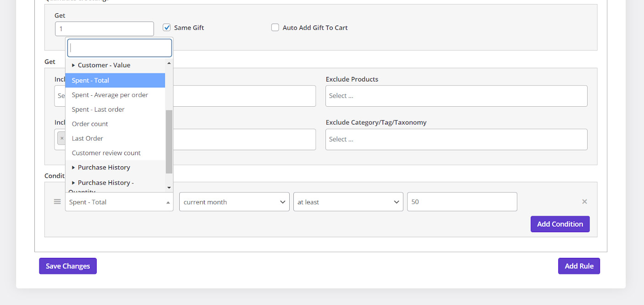Choose the Order count option
Viewport: 644px width, 305px height.
tap(90, 124)
